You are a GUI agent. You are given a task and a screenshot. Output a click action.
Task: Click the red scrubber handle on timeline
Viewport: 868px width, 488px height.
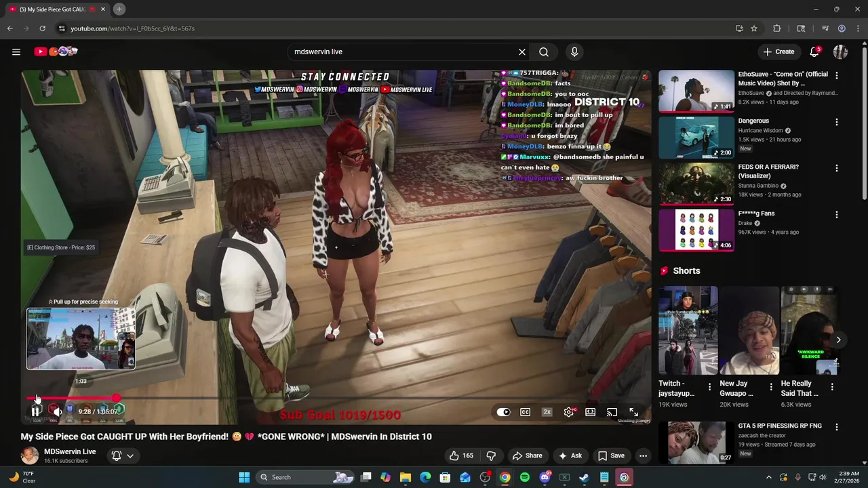click(117, 399)
